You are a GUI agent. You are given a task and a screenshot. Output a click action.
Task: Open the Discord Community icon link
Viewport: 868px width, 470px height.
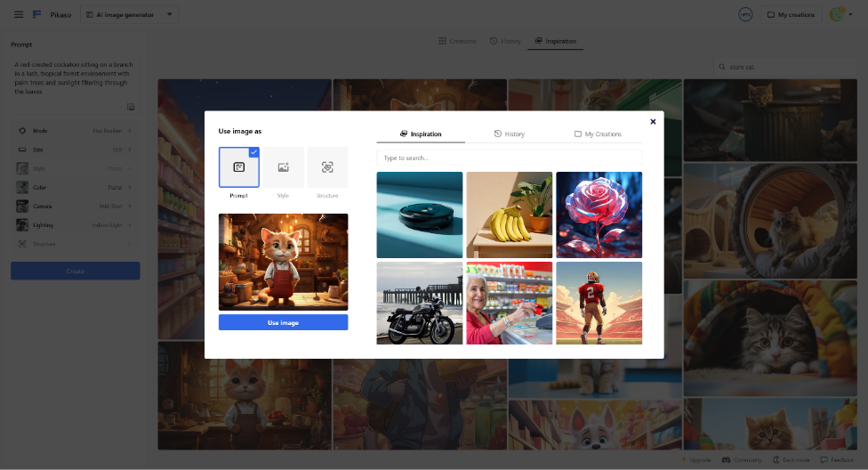point(727,460)
